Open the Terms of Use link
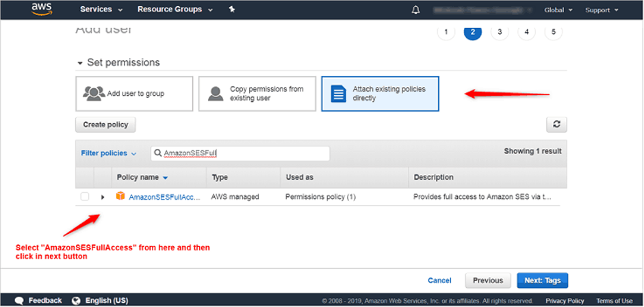 tap(615, 301)
